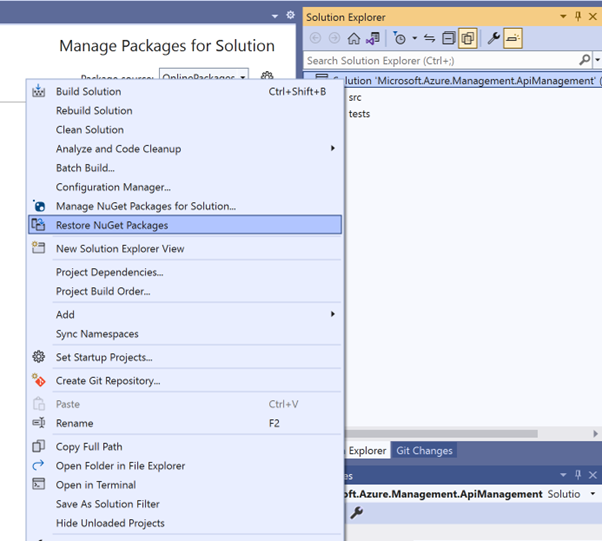Switch to the Git Changes tab

click(x=424, y=450)
